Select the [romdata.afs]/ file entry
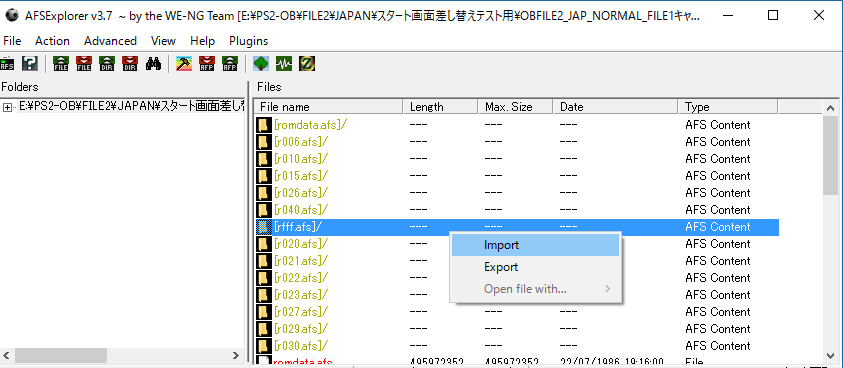The height and width of the screenshot is (368, 843). coord(310,125)
